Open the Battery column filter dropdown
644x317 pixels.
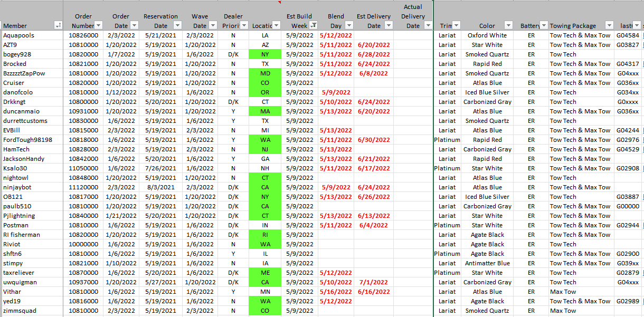[543, 25]
